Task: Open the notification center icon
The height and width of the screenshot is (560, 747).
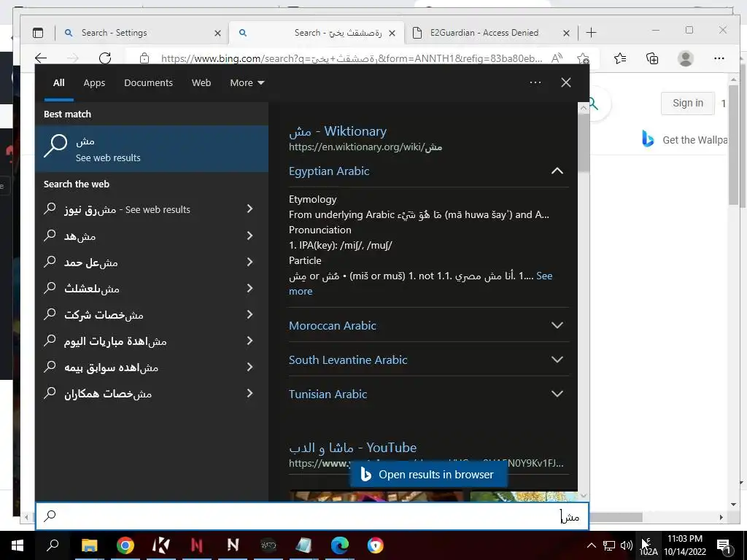Action: pyautogui.click(x=724, y=546)
